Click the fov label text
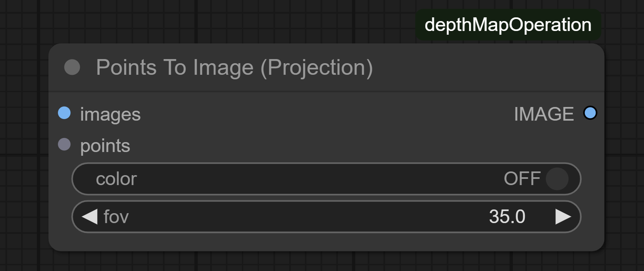Image resolution: width=644 pixels, height=271 pixels. point(116,216)
